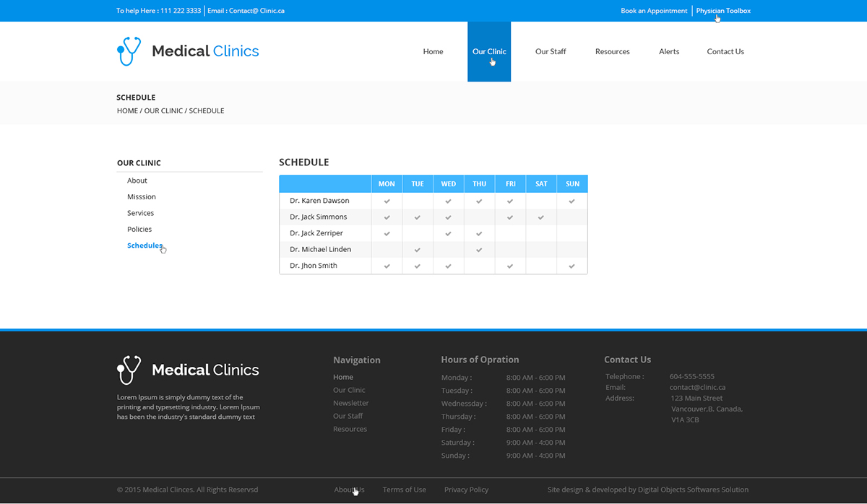This screenshot has height=504, width=867.
Task: Select the MON column header in the schedule table
Action: point(387,183)
